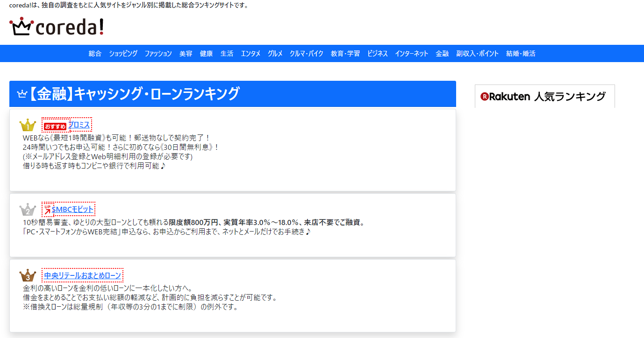Click the red UP arrow icon
This screenshot has height=338, width=644.
(47, 210)
